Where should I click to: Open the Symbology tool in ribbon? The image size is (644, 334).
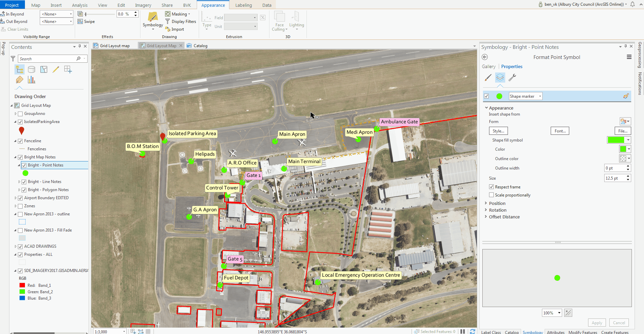coord(153,20)
